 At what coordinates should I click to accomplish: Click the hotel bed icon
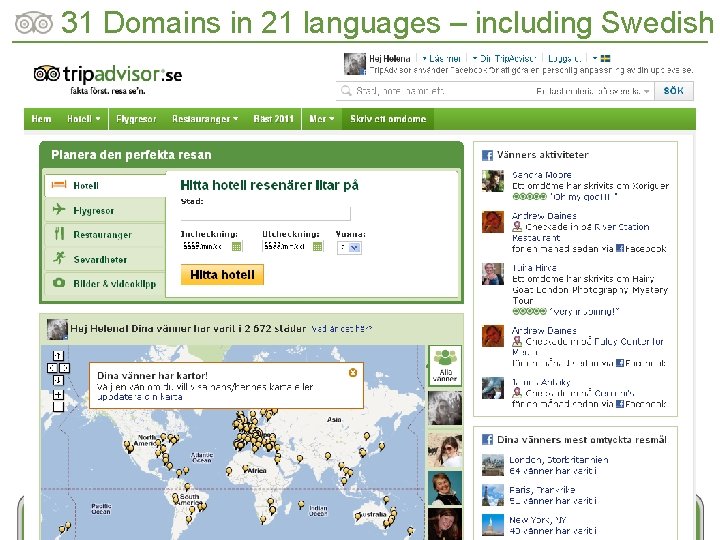59,185
